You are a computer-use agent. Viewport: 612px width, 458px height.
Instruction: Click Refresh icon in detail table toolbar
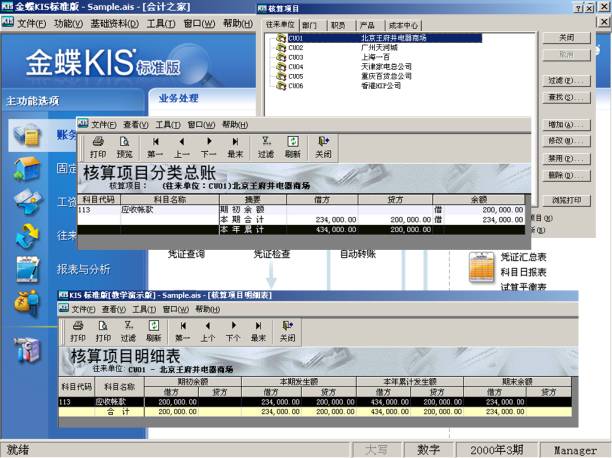pyautogui.click(x=154, y=331)
